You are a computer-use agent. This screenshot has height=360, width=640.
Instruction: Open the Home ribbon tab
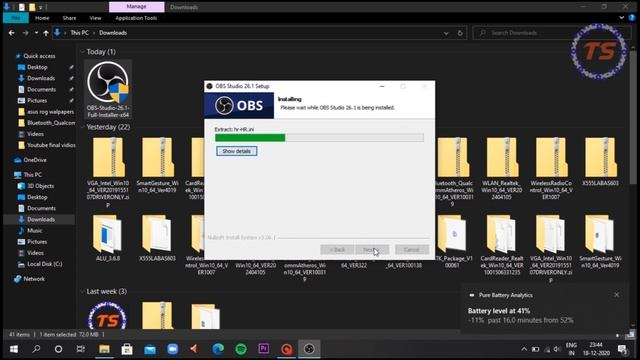tap(42, 18)
